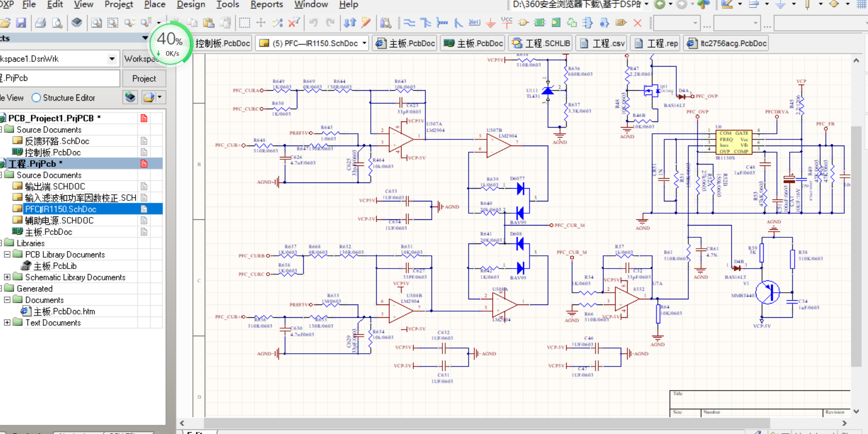The width and height of the screenshot is (868, 434).
Task: Click the Paste clipboard icon
Action: coord(209,23)
